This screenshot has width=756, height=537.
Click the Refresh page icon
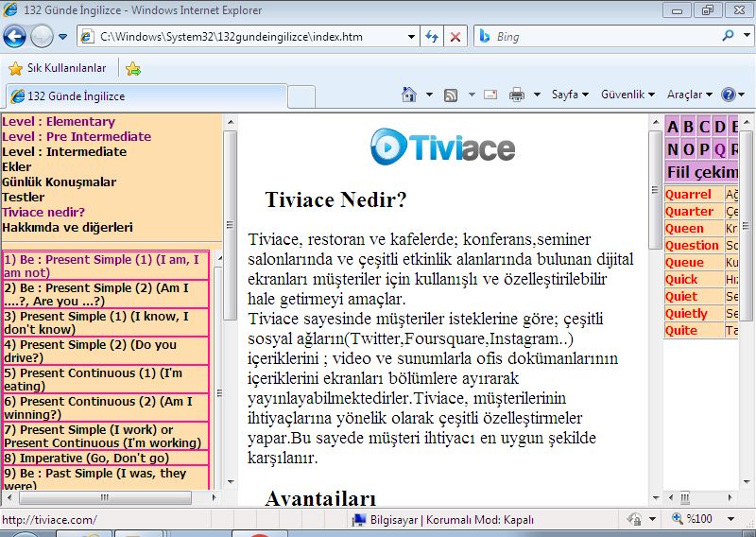pos(432,37)
